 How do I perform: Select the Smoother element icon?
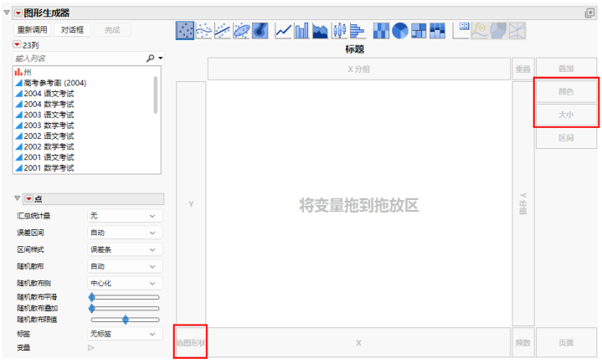click(203, 30)
